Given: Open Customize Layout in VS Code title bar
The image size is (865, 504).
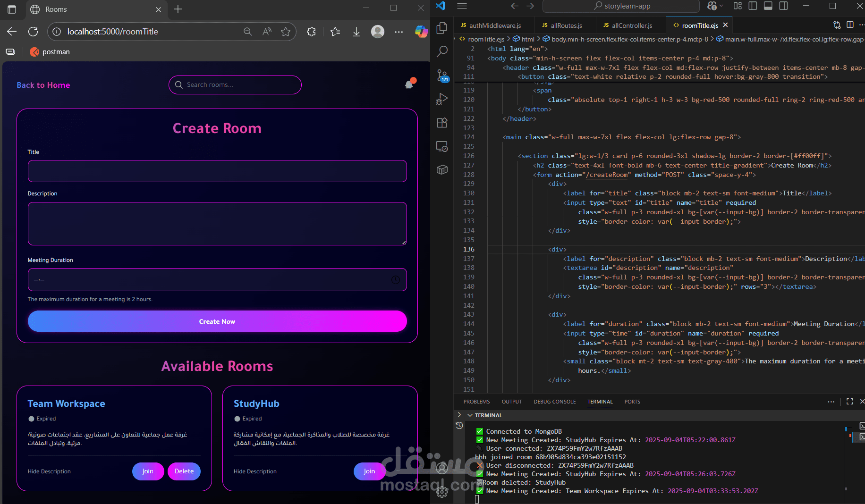Looking at the screenshot, I should pyautogui.click(x=738, y=6).
